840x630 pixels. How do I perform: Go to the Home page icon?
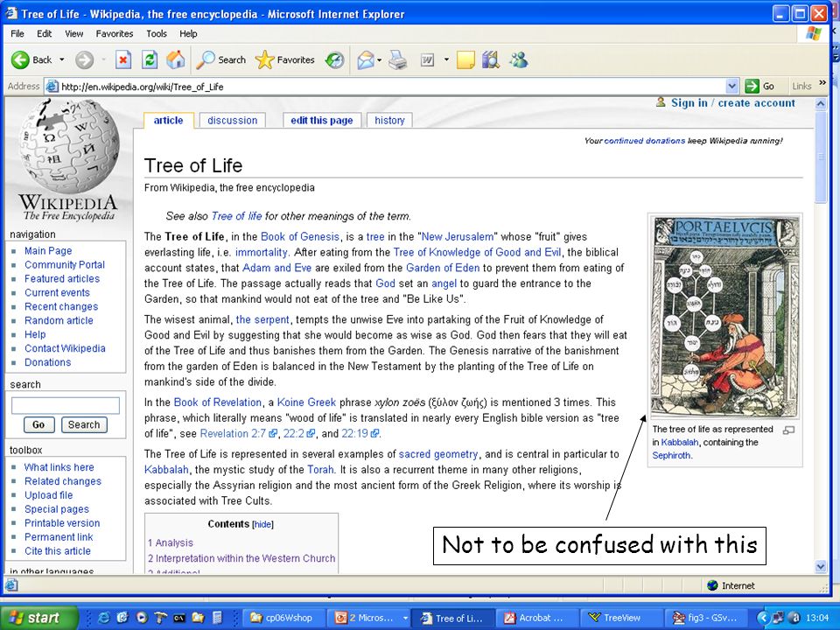176,60
